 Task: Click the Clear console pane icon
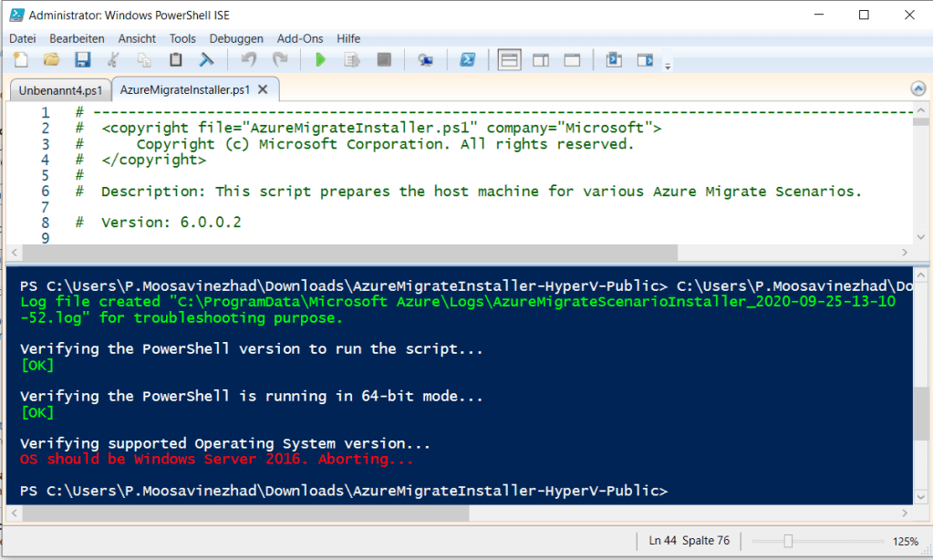[x=207, y=60]
